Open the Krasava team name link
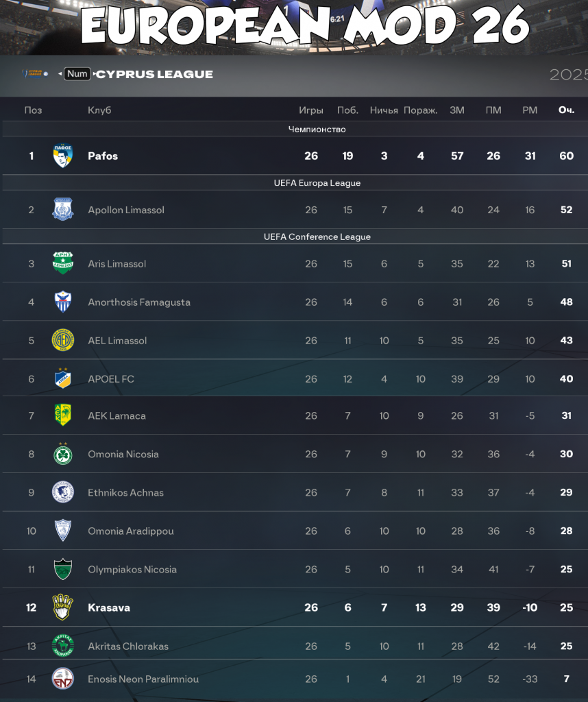The width and height of the screenshot is (588, 702). (x=108, y=607)
